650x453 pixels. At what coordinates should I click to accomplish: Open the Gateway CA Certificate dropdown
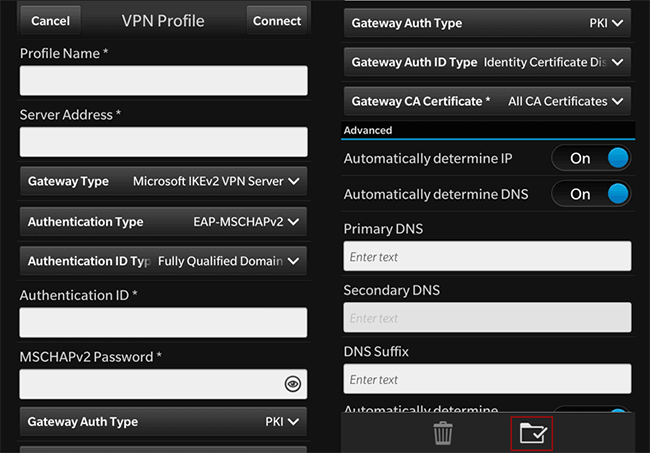(x=488, y=101)
